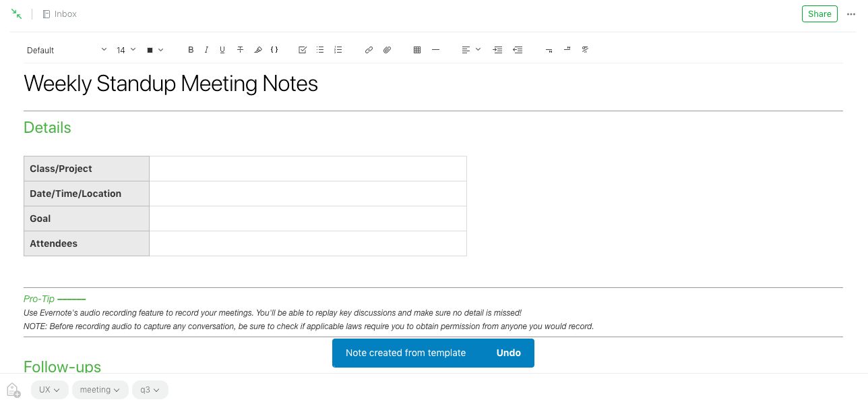Undo the note created from template
Screen dimensions: 868x404
click(x=508, y=353)
